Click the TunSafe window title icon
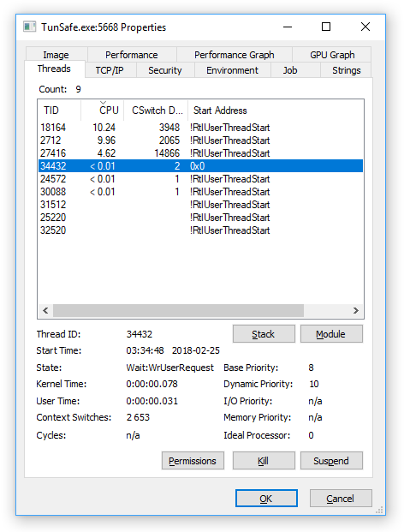 (29, 27)
